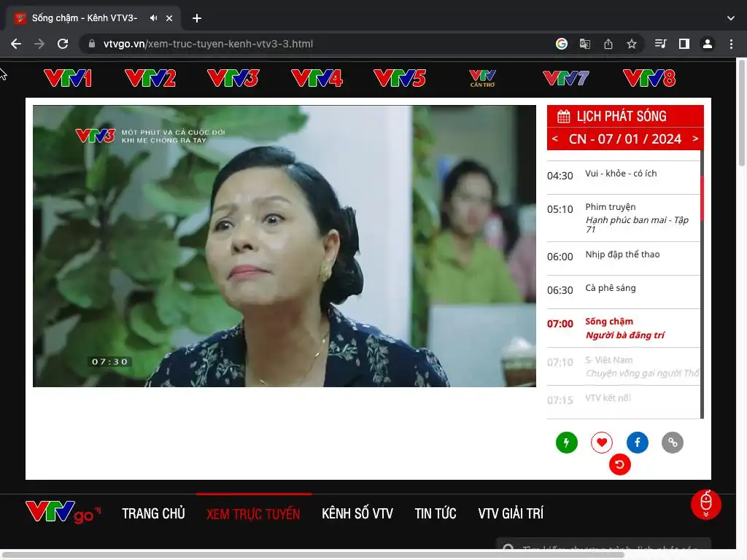
Task: Click the red mouse scroll-down button
Action: [x=705, y=505]
